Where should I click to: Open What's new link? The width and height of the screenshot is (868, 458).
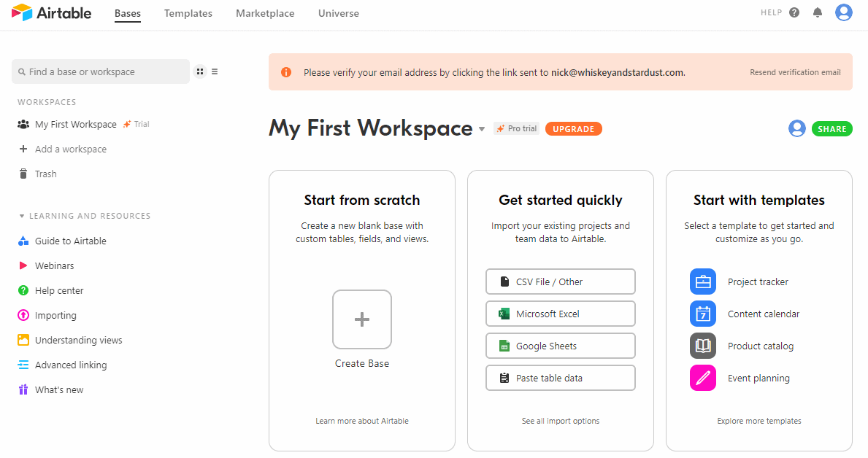click(59, 390)
